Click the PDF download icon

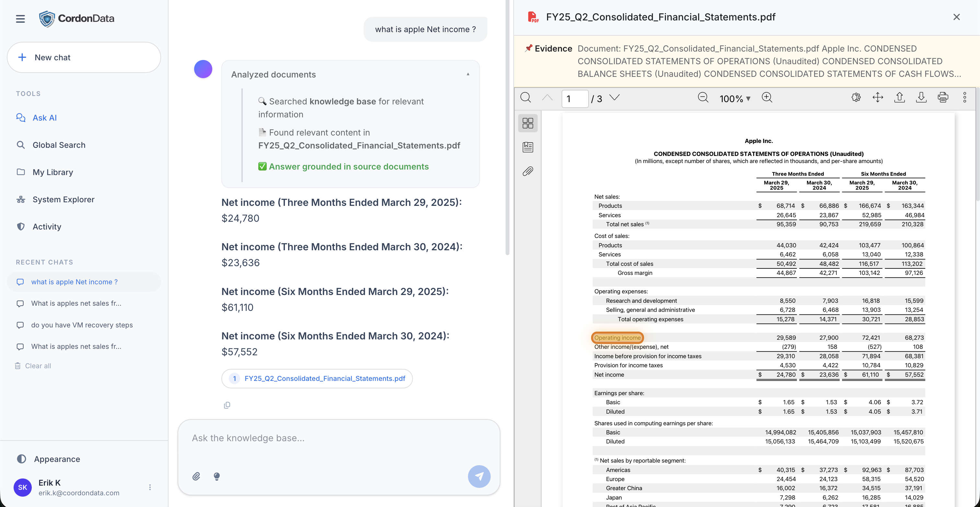coord(921,98)
